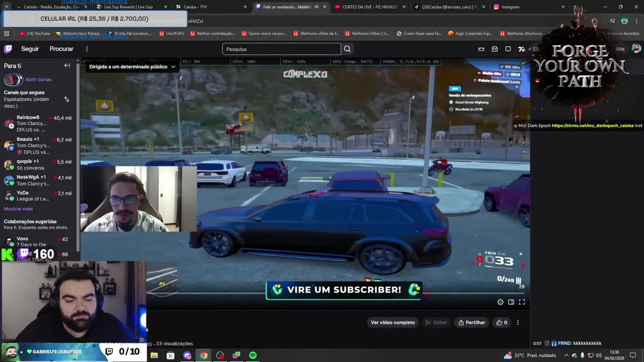Open the Prime loot crown icon
Screen dimensions: 644x362
(481, 49)
